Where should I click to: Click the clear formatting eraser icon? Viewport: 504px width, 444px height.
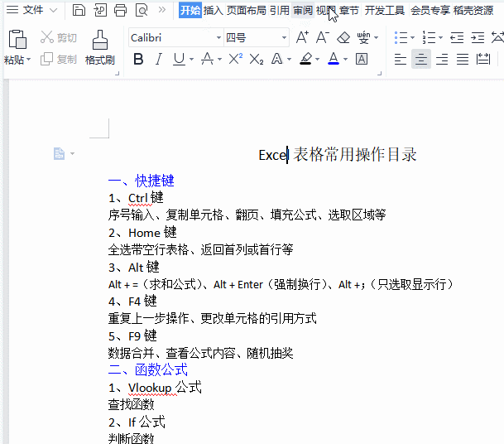pos(343,37)
